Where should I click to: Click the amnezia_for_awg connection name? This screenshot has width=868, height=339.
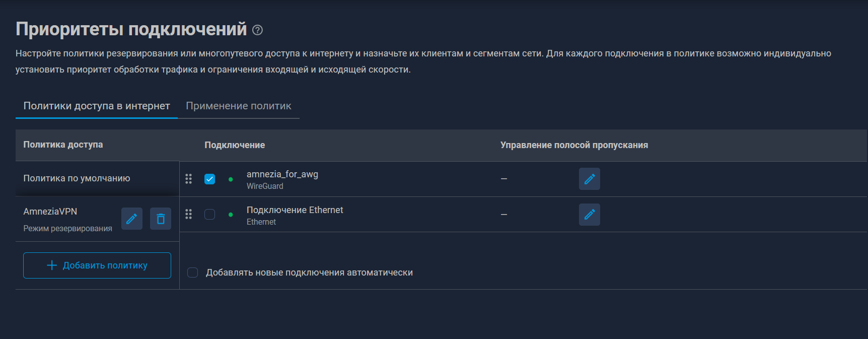(282, 174)
